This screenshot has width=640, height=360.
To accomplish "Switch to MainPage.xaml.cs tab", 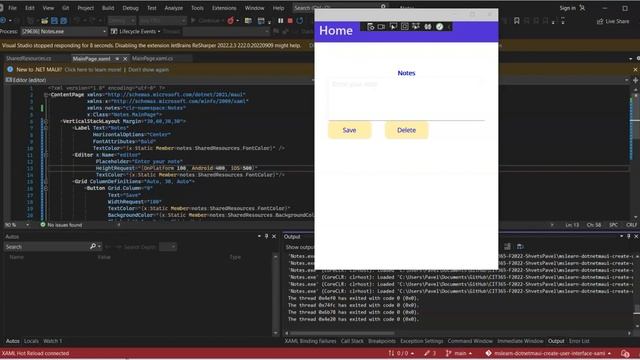I will [x=152, y=59].
